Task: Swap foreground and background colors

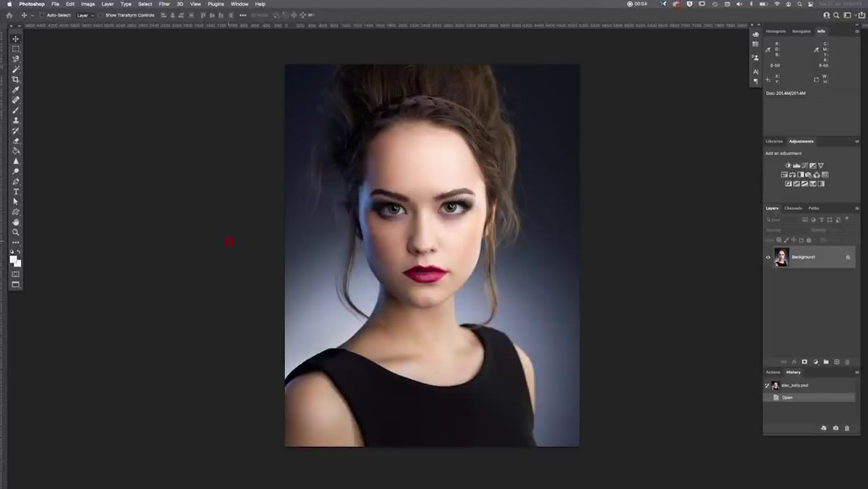Action: 20,252
